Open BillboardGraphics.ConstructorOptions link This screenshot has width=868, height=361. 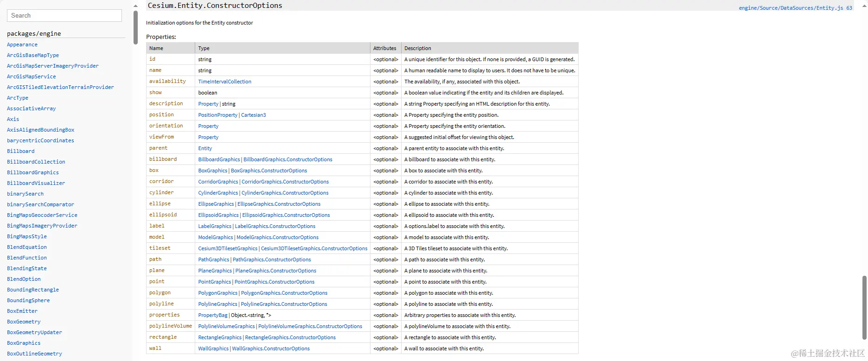point(288,159)
